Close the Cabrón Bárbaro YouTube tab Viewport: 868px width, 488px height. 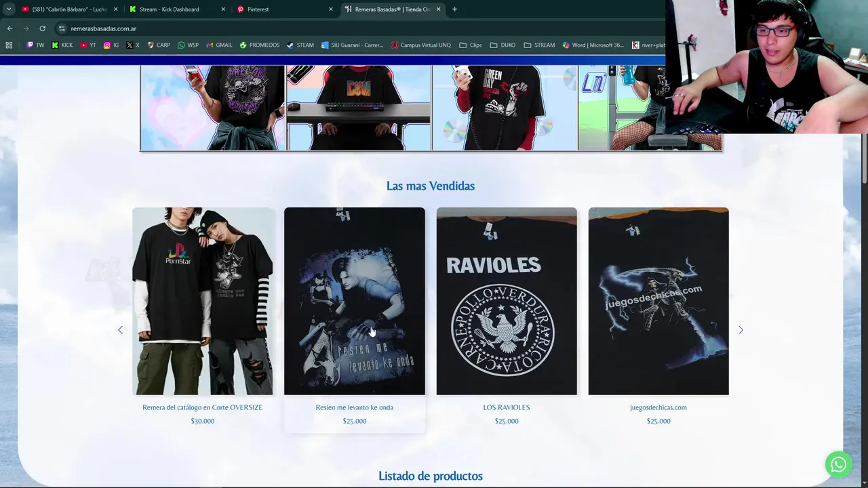pos(115,9)
